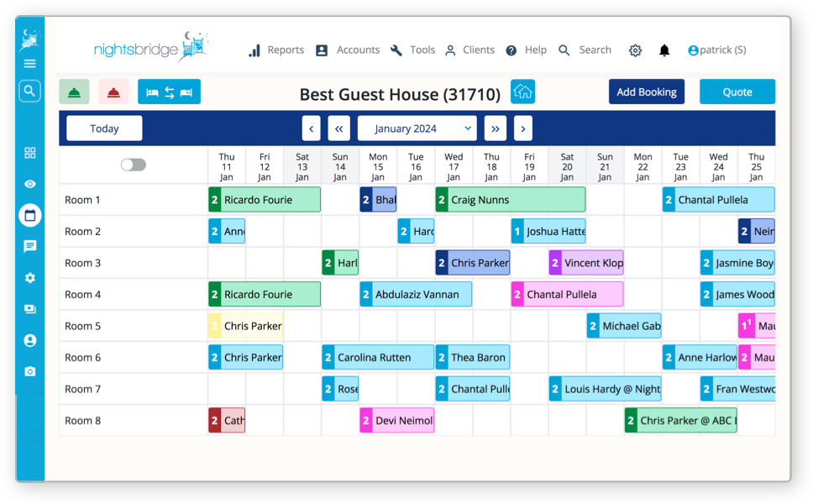Click the notification bell icon

[664, 50]
